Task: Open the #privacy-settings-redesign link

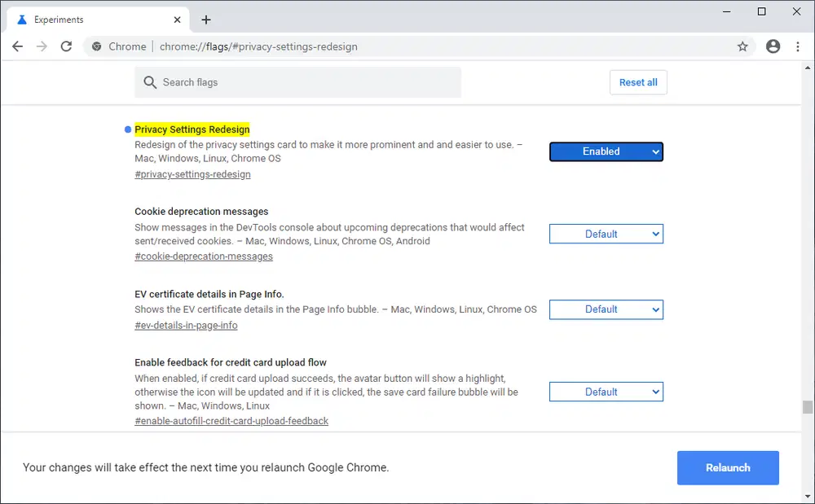Action: [x=192, y=174]
